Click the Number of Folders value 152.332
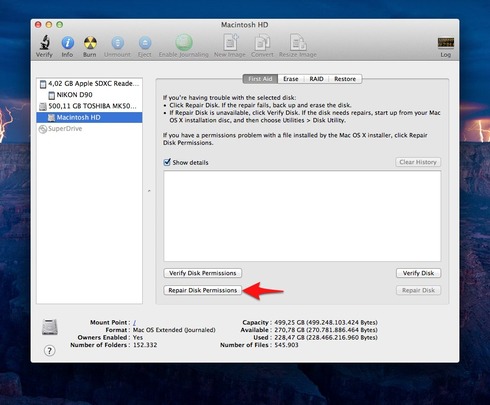490x405 pixels. [x=145, y=345]
